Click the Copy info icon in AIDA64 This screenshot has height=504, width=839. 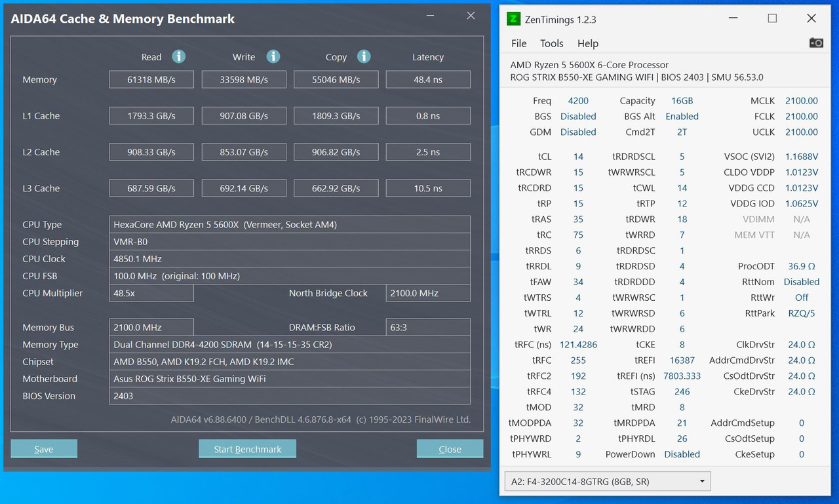pyautogui.click(x=364, y=56)
